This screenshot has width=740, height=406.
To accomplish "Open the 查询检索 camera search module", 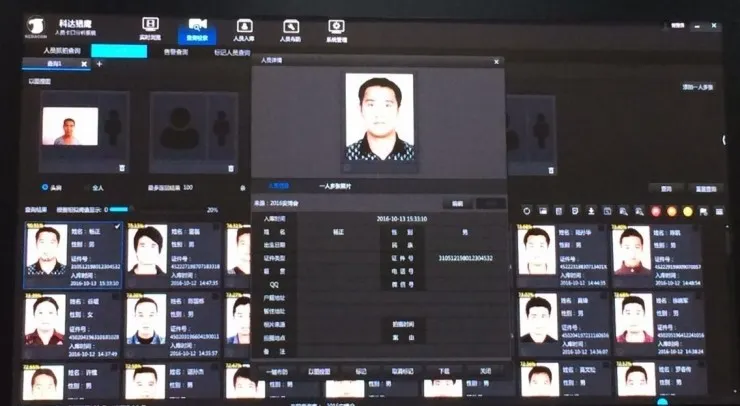I will coord(197,30).
